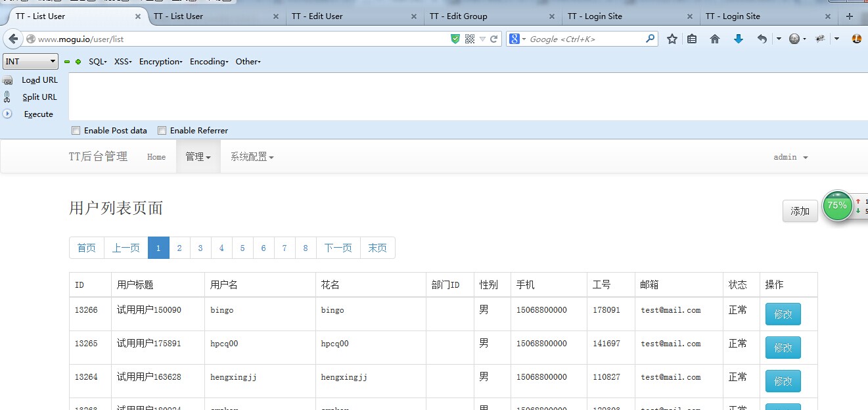This screenshot has width=868, height=410.
Task: Open the SQL dropdown menu
Action: [97, 62]
